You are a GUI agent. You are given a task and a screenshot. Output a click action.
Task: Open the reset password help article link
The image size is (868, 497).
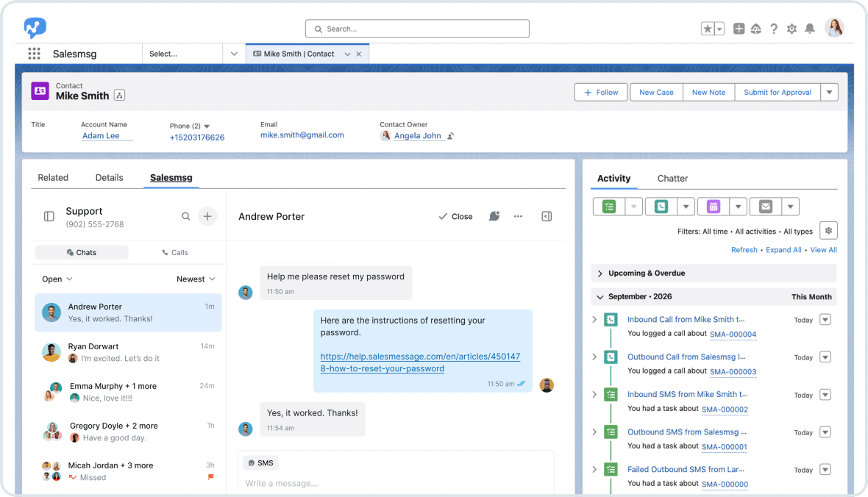[420, 362]
